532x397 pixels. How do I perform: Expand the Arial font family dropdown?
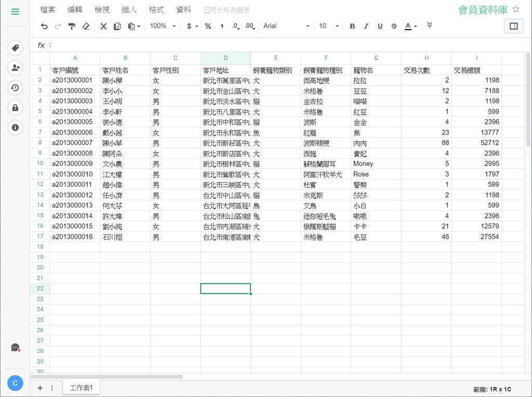coord(286,26)
